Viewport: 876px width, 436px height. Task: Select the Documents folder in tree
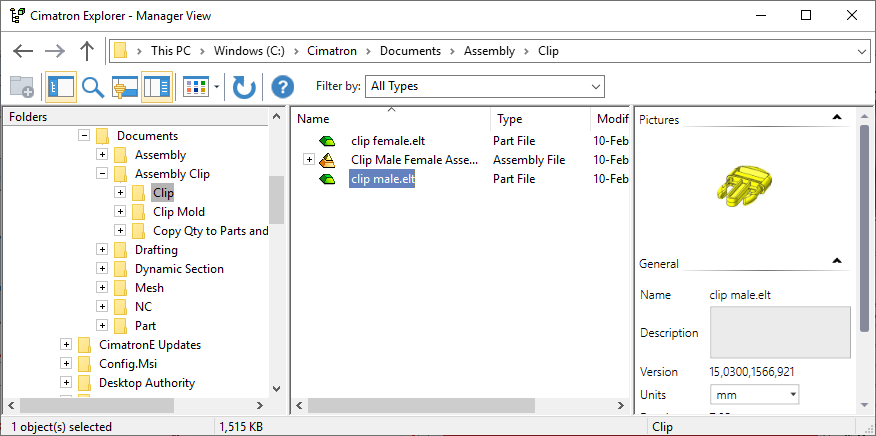click(147, 136)
